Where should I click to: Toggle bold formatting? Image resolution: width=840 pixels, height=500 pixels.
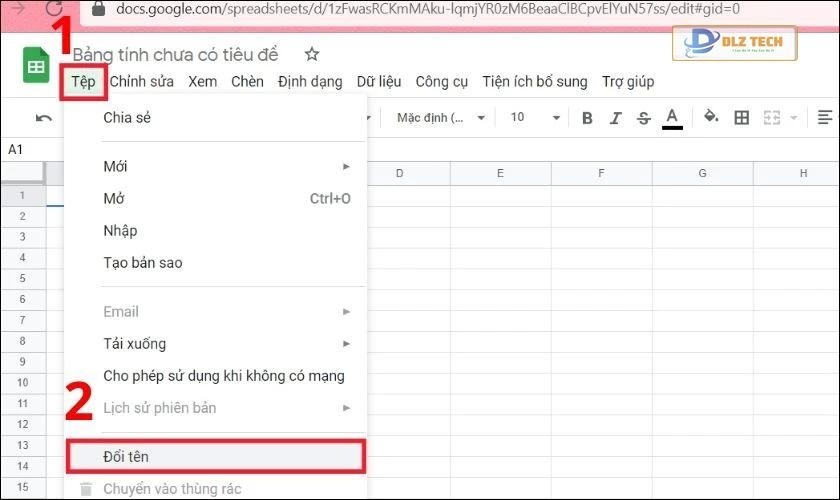[587, 118]
